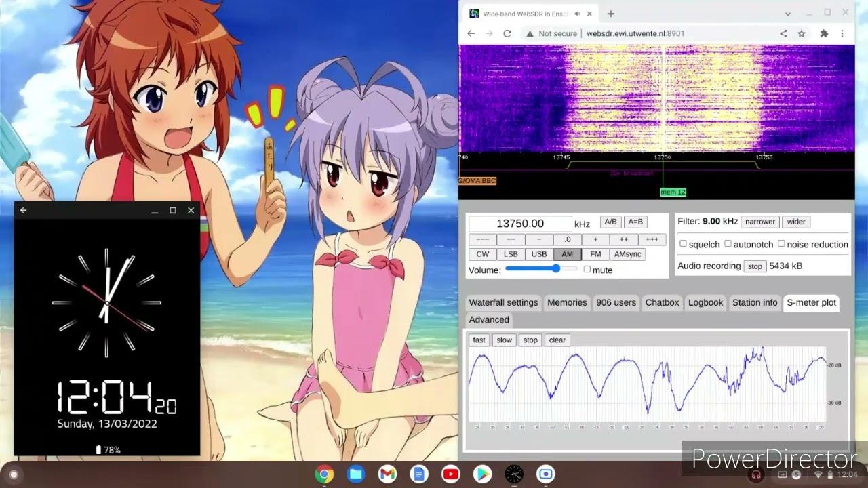The image size is (868, 488).
Task: Open the Chrome extensions menu
Action: tap(824, 33)
